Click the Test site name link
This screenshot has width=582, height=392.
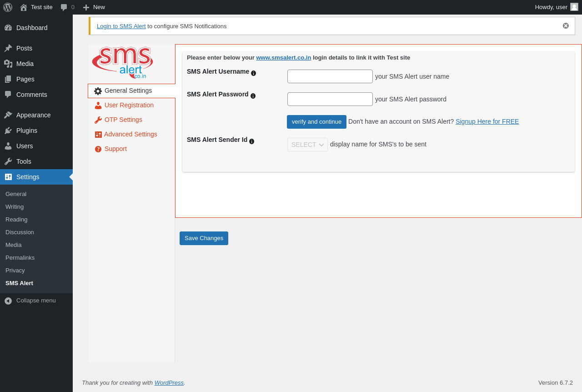pos(42,7)
